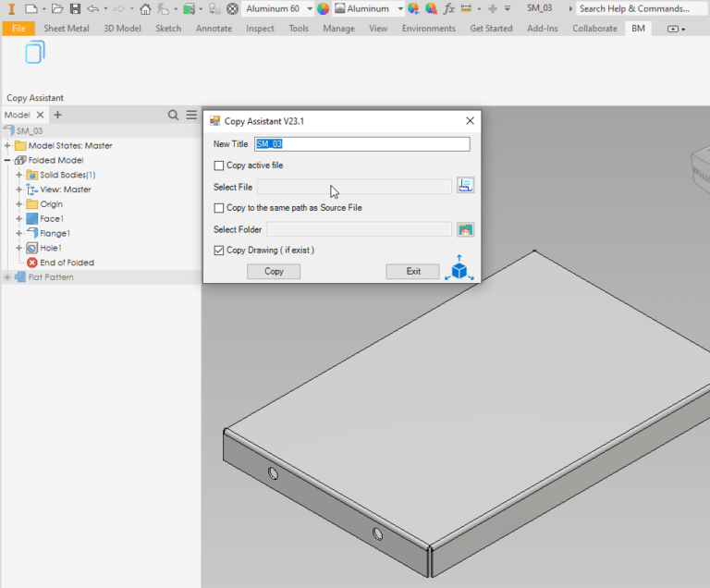Go to the Home view icon

pyautogui.click(x=145, y=8)
